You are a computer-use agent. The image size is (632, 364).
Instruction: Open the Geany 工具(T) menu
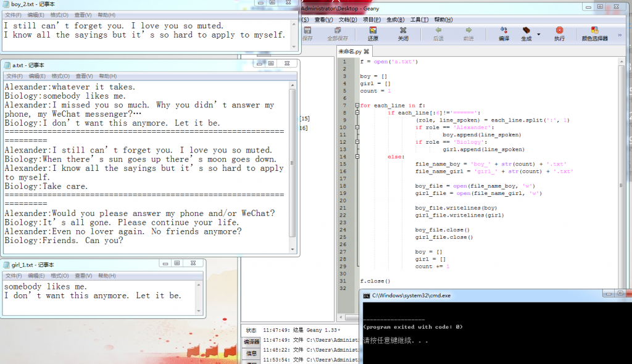coord(419,20)
